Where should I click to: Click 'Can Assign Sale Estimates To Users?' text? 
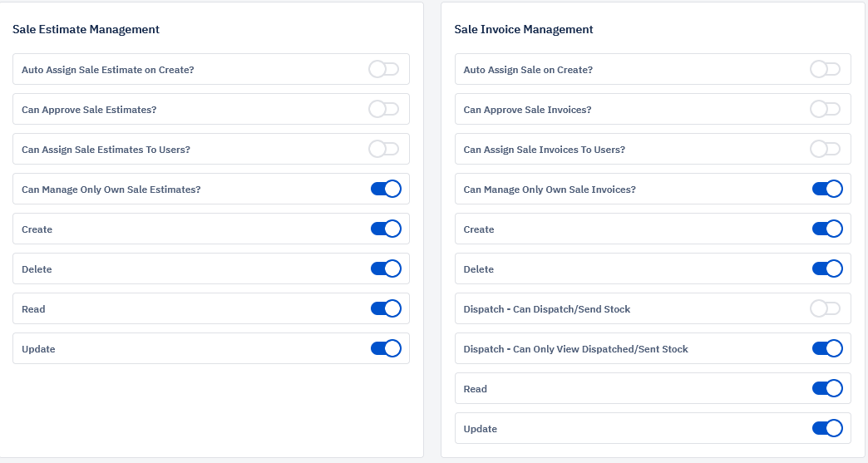[106, 150]
